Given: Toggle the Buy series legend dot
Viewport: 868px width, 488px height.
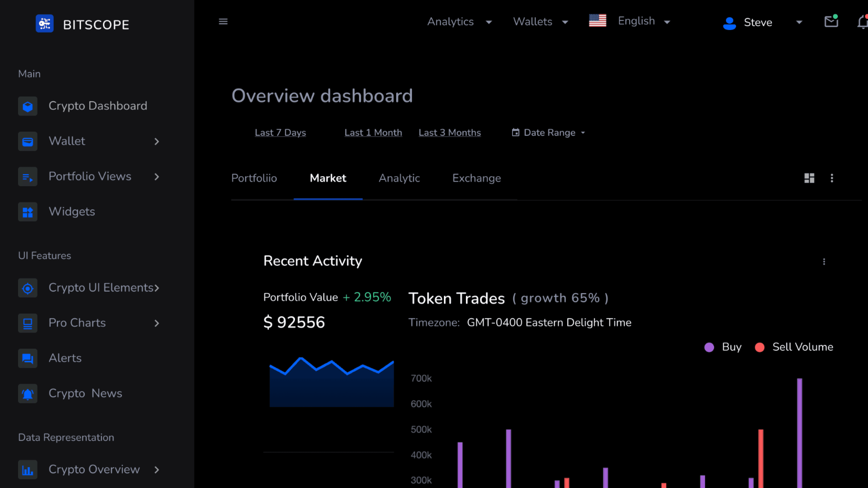Looking at the screenshot, I should pos(709,347).
